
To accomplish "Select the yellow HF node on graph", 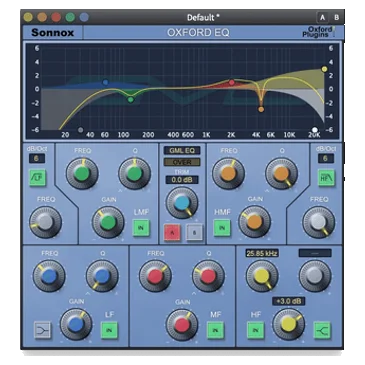I will click(x=324, y=69).
